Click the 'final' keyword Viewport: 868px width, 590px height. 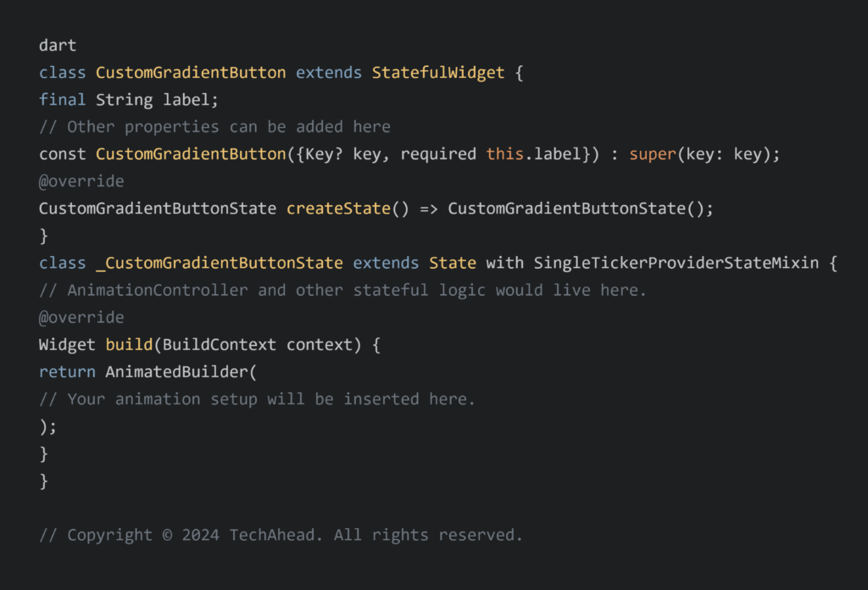point(62,100)
